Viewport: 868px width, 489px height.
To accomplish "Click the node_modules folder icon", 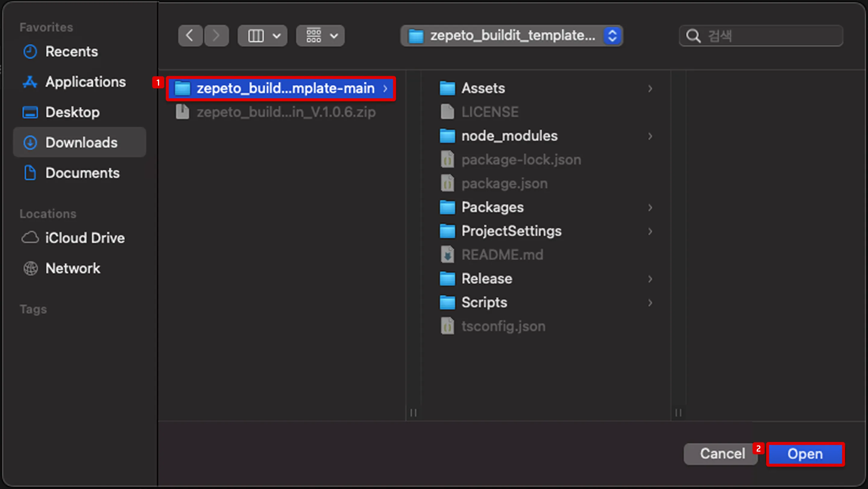I will [447, 136].
